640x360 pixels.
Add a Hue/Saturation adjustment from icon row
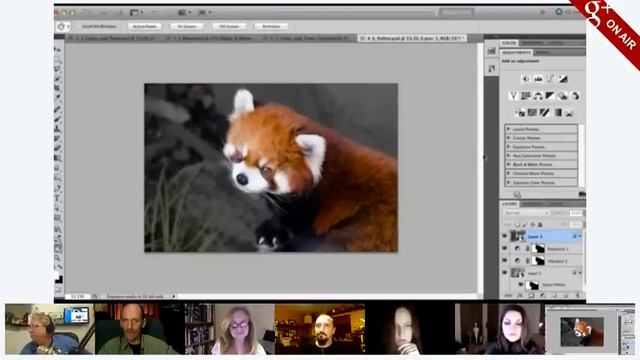[x=526, y=96]
